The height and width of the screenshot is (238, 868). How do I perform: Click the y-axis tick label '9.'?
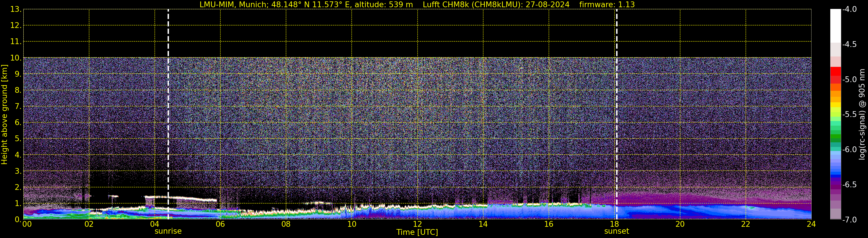click(x=18, y=74)
